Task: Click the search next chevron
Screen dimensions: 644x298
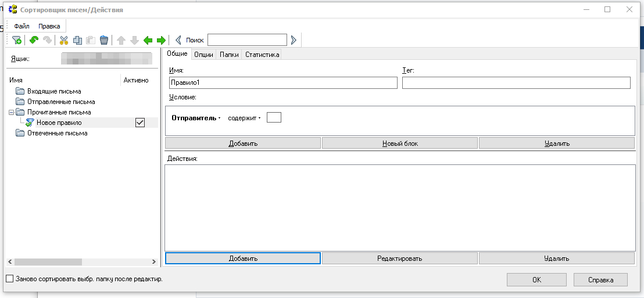Action: (294, 40)
